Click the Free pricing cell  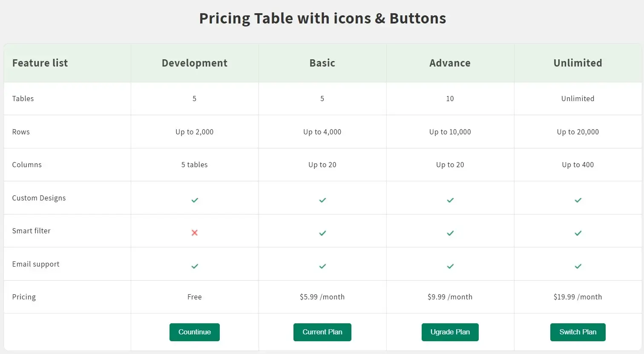[x=195, y=297]
